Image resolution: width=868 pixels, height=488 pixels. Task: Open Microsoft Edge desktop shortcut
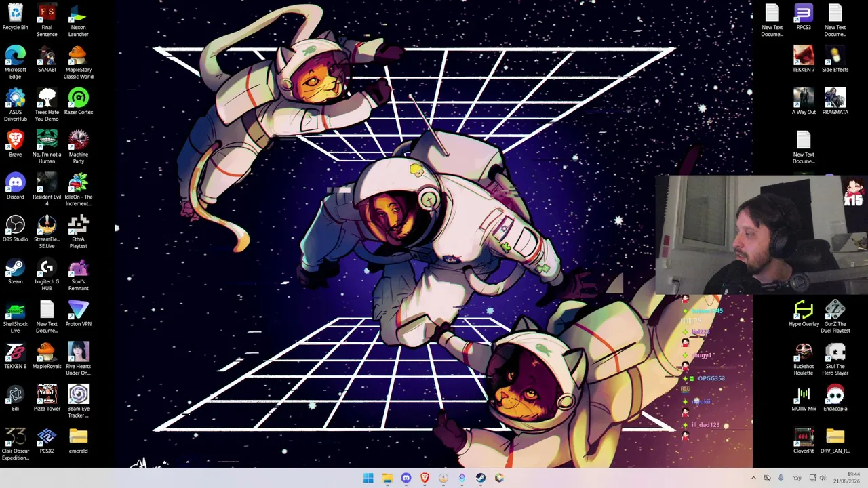[x=15, y=63]
